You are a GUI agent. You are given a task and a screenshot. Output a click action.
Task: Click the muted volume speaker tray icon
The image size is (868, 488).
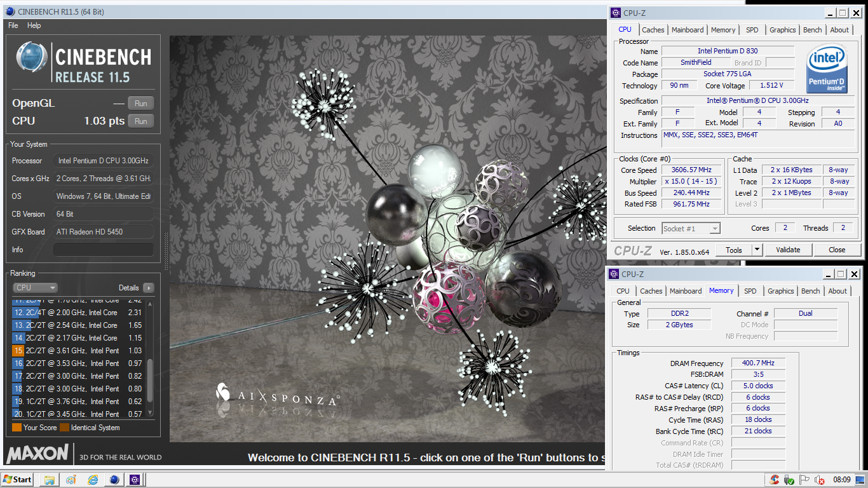[x=820, y=480]
